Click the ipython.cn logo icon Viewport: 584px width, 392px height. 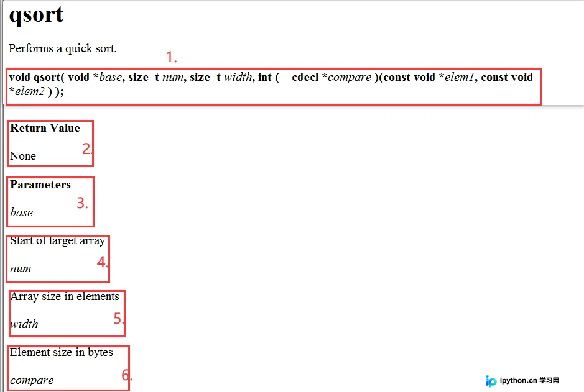coord(491,381)
